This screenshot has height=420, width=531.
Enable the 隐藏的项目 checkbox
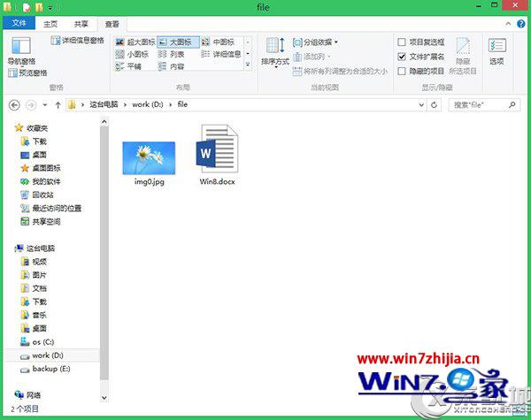pos(402,71)
